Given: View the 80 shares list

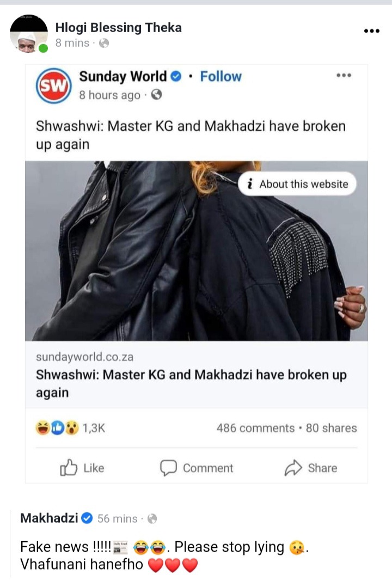Looking at the screenshot, I should click(331, 428).
